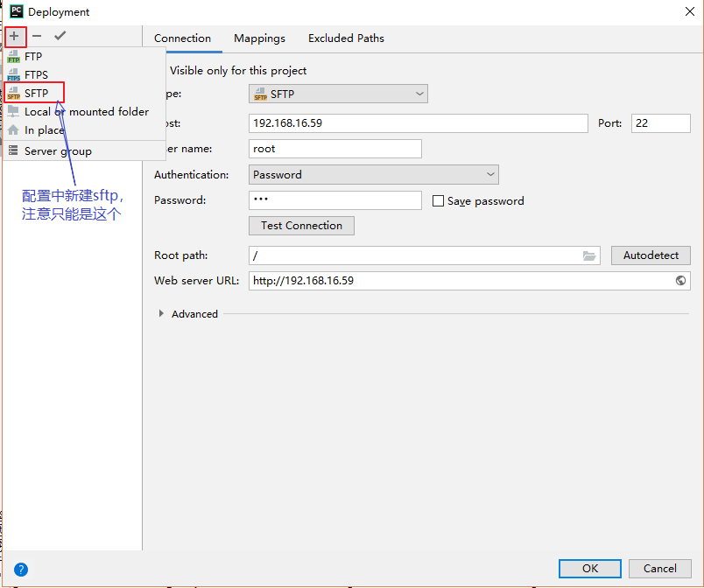Click the Autodetect button
Viewport: 704px width, 588px height.
[651, 255]
